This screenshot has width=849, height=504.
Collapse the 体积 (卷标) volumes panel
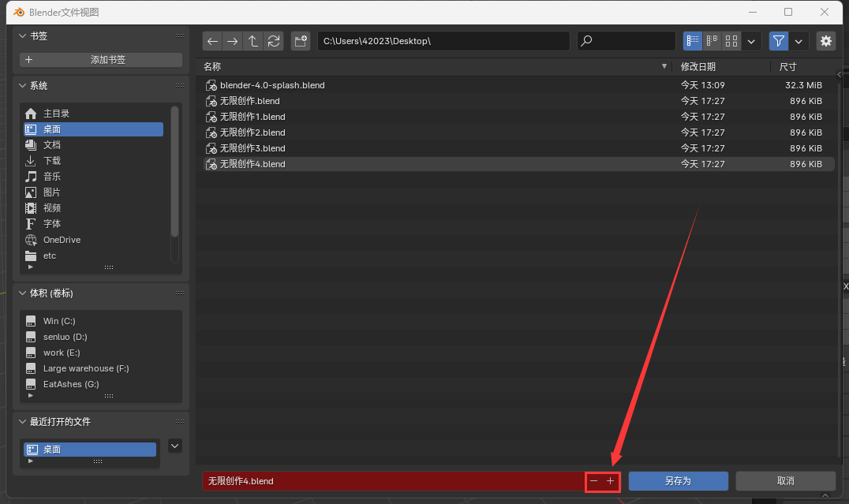click(x=22, y=293)
